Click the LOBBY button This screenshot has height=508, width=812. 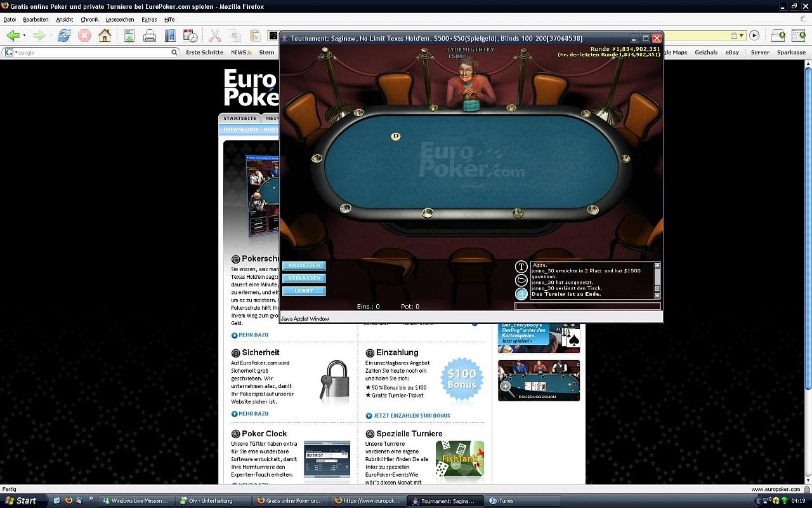[x=304, y=291]
